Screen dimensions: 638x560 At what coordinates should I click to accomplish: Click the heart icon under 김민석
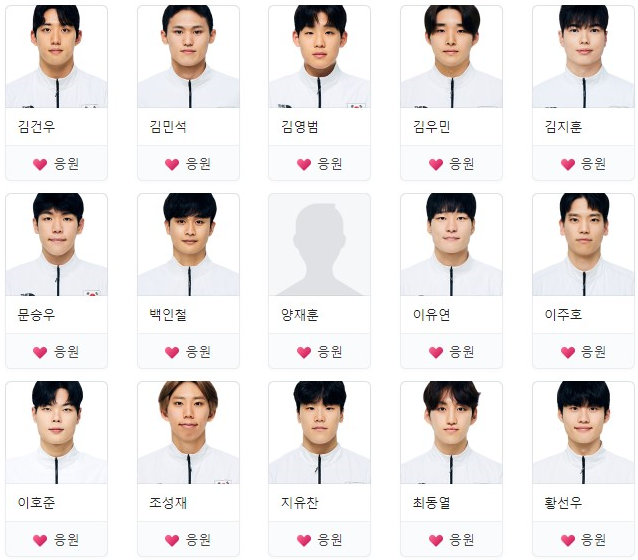[172, 164]
